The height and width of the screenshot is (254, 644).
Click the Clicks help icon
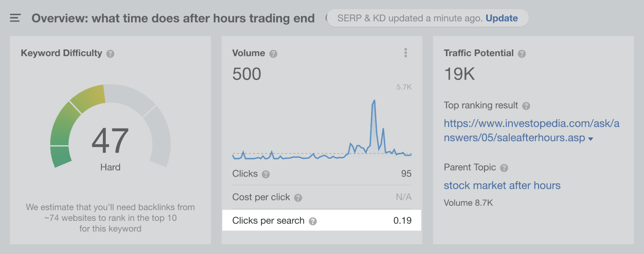click(265, 174)
